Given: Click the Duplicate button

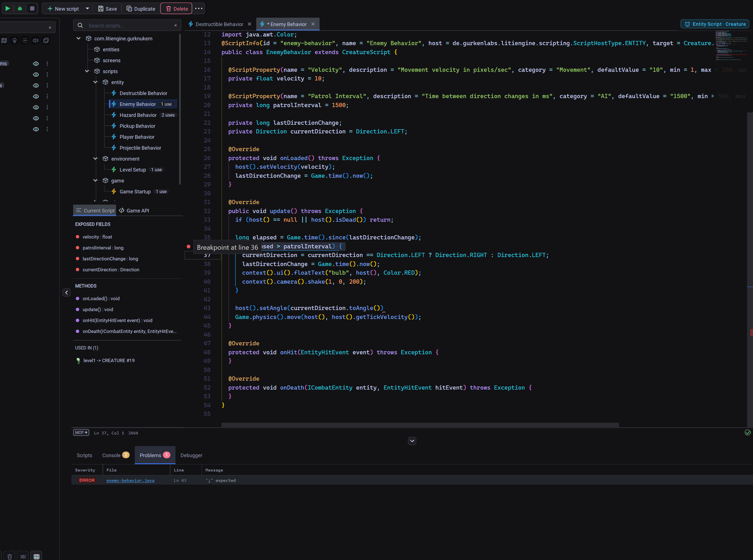Looking at the screenshot, I should [x=141, y=8].
